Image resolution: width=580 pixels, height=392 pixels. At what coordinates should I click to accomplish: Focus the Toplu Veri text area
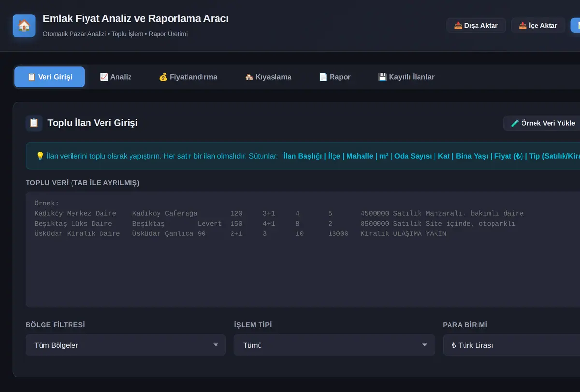pyautogui.click(x=303, y=249)
